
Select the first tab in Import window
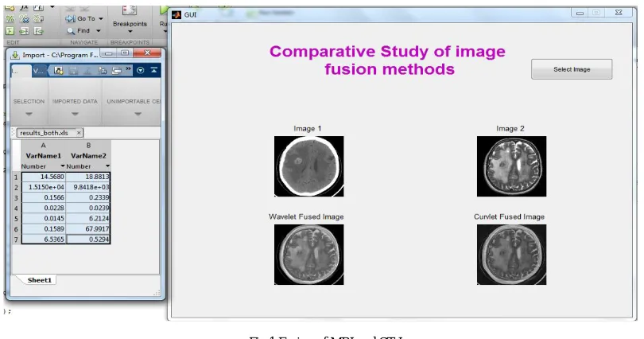(21, 71)
